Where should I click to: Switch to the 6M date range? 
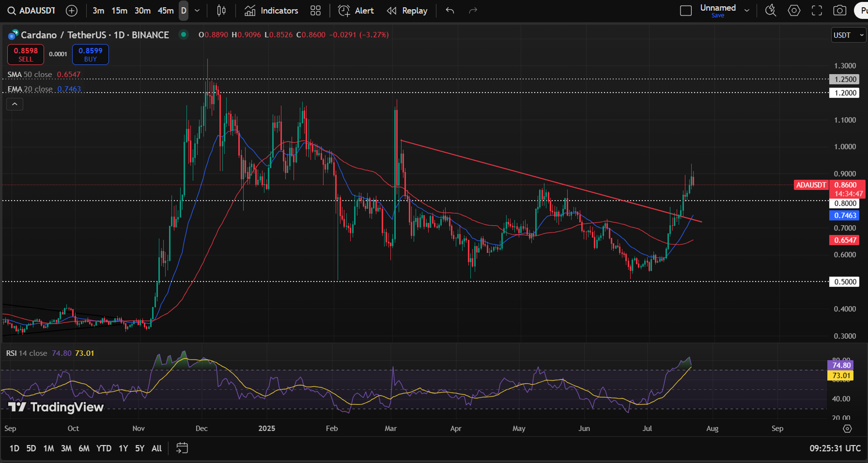point(84,448)
